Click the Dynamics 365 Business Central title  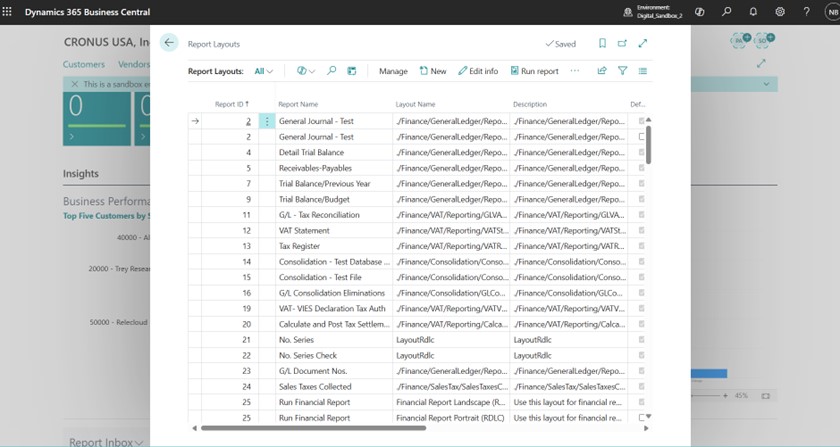coord(87,12)
